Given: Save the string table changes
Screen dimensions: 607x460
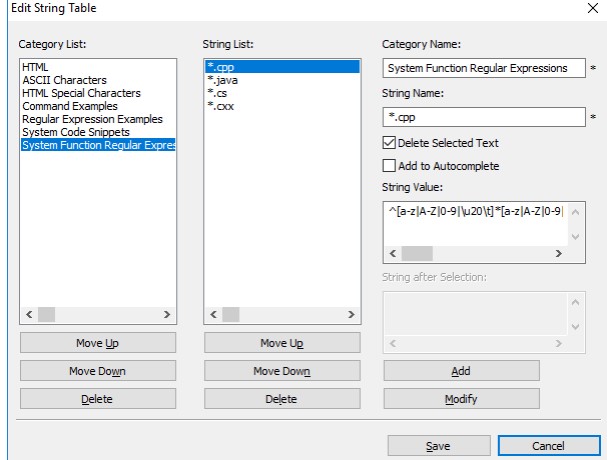Looking at the screenshot, I should tap(438, 446).
